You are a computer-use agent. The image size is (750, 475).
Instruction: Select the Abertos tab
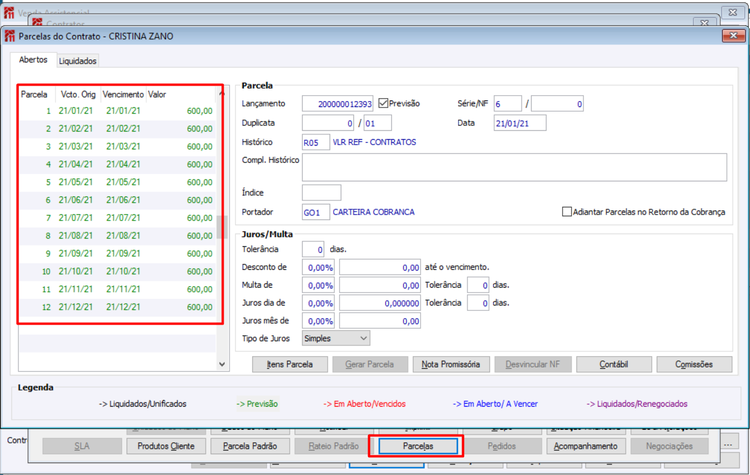pos(33,60)
